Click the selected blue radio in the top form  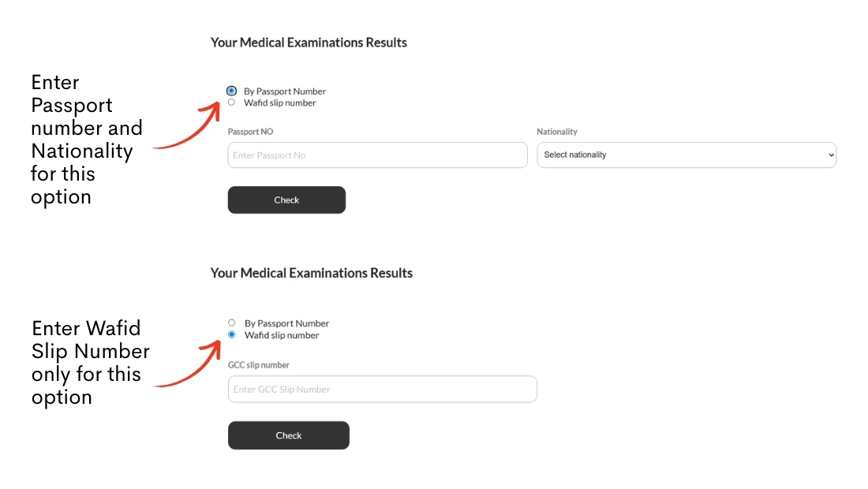[x=231, y=91]
